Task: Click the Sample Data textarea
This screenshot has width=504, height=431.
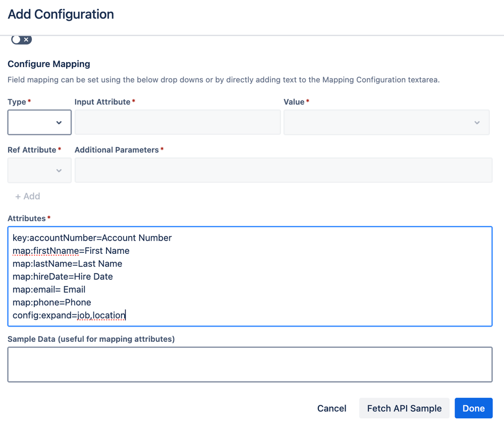Action: tap(250, 364)
